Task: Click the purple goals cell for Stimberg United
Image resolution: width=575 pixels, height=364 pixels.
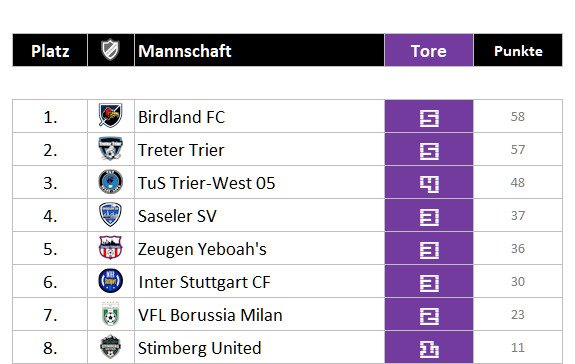Action: tap(429, 348)
